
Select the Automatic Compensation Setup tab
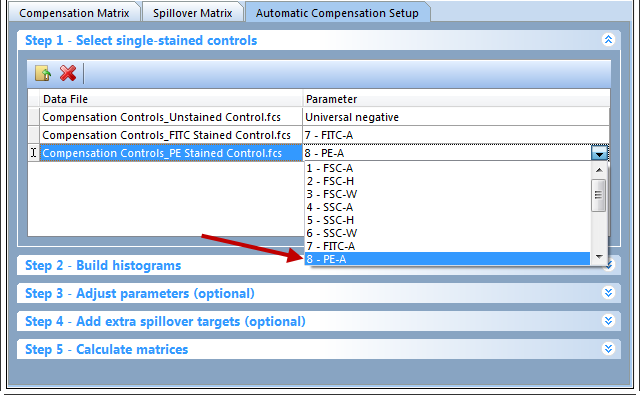coord(337,13)
